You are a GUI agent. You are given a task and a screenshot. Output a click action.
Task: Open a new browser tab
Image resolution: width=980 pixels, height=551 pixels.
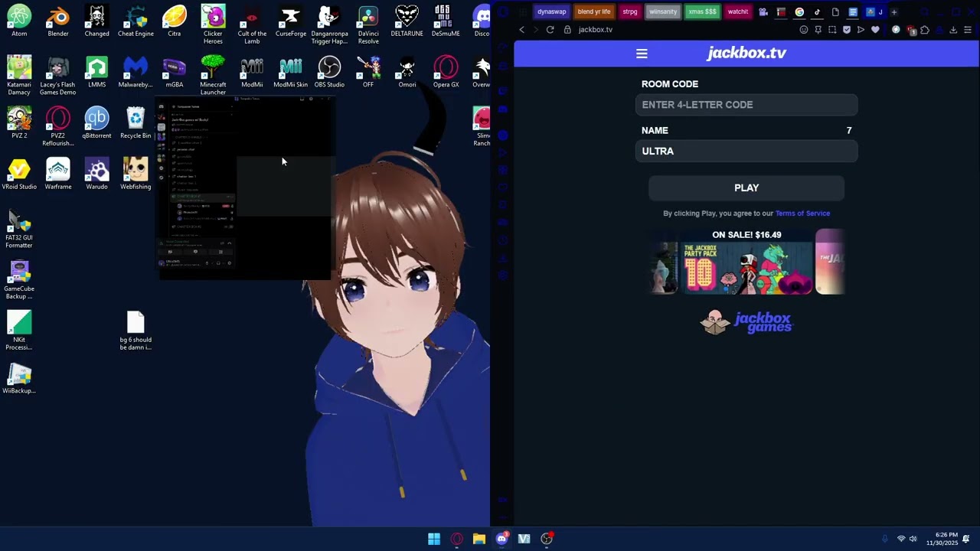point(893,12)
